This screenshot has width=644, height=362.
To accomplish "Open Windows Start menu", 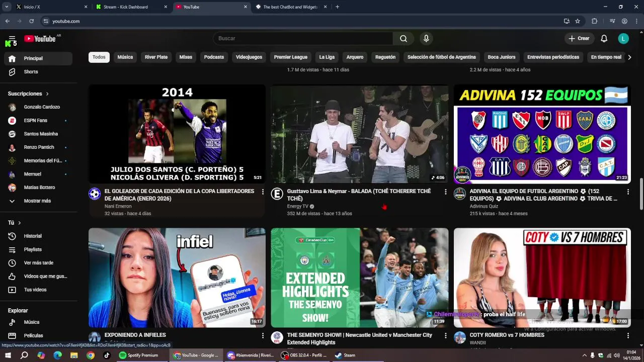I will point(8,355).
